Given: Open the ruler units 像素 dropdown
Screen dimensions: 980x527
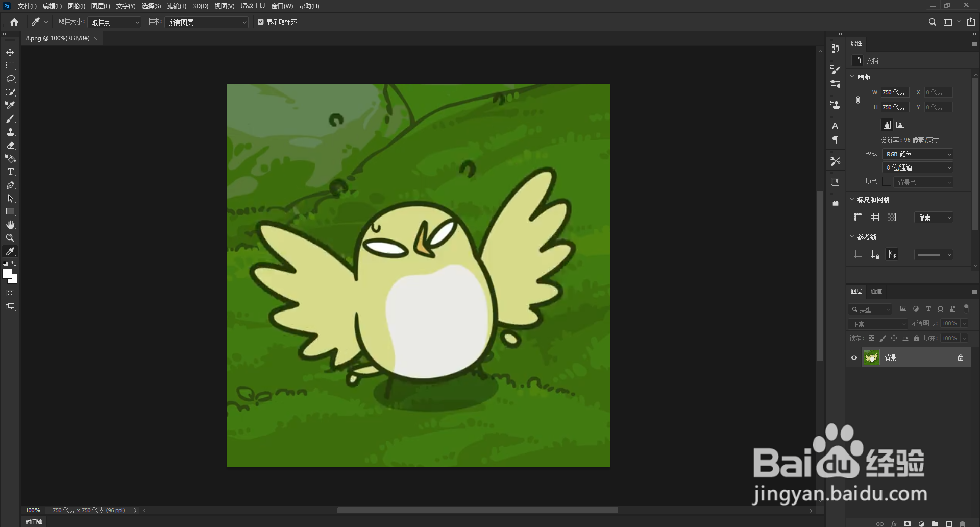Looking at the screenshot, I should click(x=934, y=218).
